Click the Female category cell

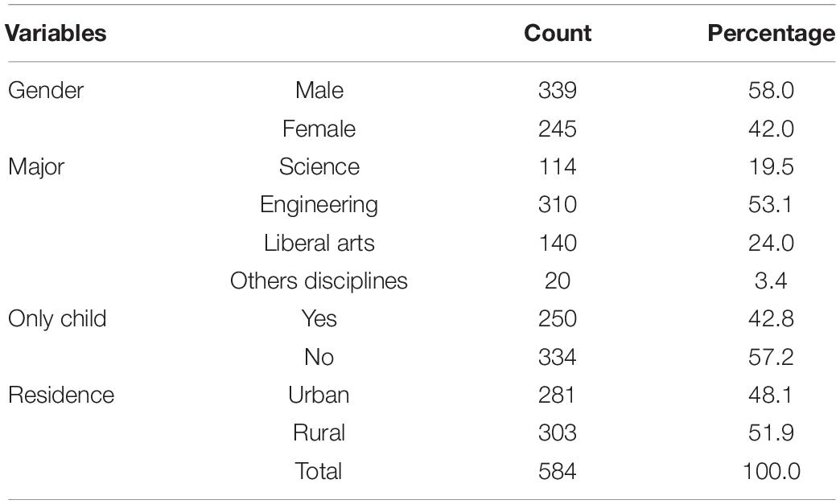(319, 129)
